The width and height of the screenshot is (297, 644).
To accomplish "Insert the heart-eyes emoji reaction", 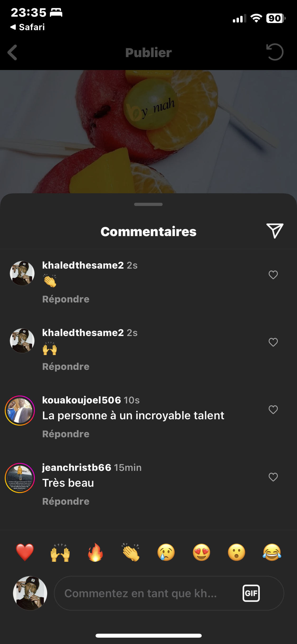I will [201, 552].
